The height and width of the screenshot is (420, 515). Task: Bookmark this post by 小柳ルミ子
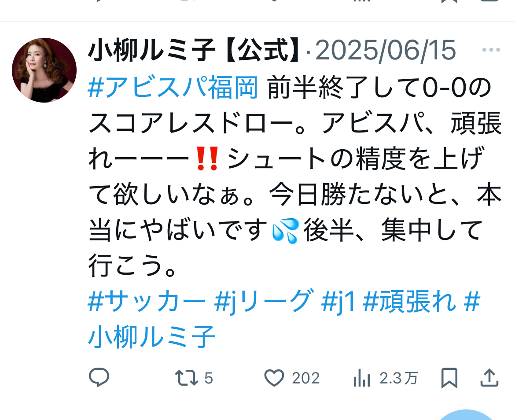pyautogui.click(x=449, y=378)
